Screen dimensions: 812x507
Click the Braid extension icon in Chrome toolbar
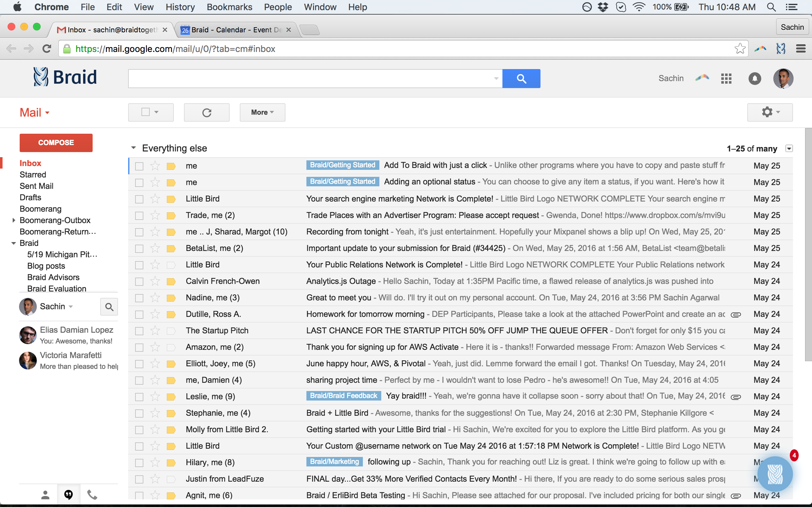(x=781, y=49)
